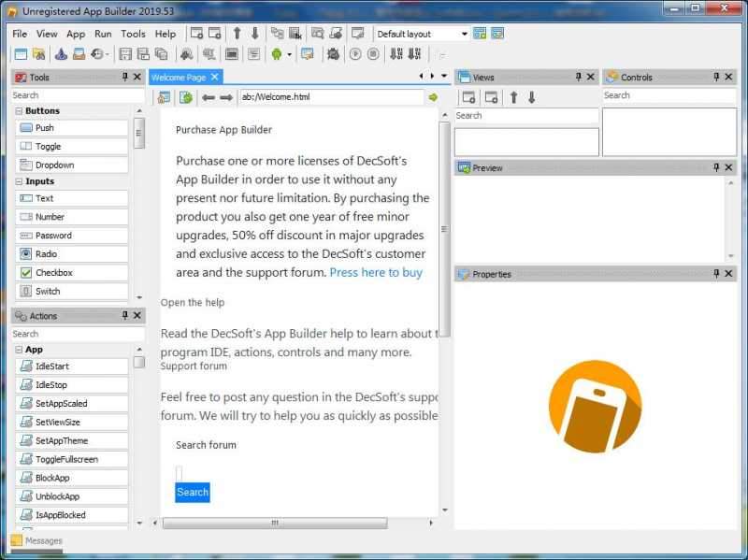Move the view up with the Views panel arrow
The height and width of the screenshot is (560, 748).
pyautogui.click(x=514, y=97)
